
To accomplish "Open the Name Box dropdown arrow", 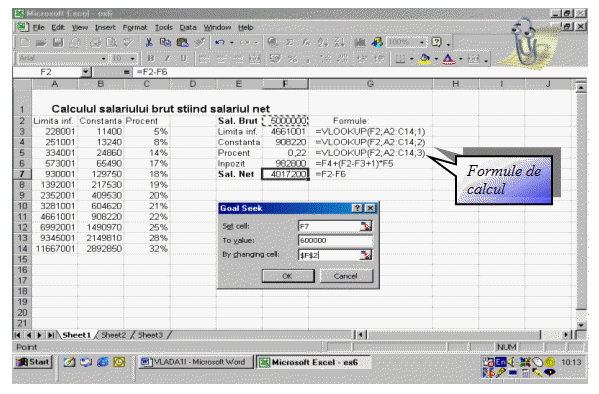I will coord(86,72).
